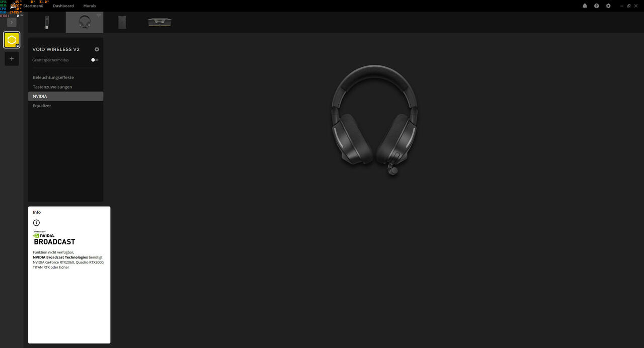
Task: Select the VOID Wireless V2 headset thumbnail
Action: [x=84, y=22]
